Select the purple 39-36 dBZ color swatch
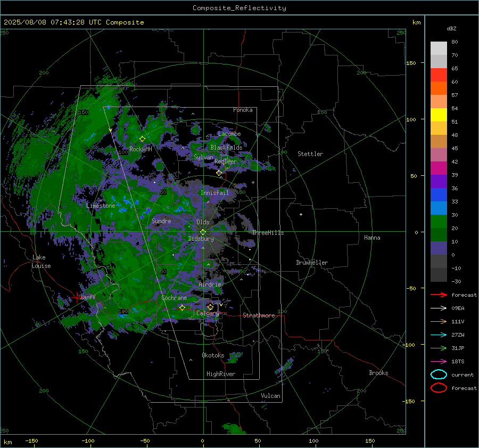This screenshot has height=448, width=479. (439, 182)
